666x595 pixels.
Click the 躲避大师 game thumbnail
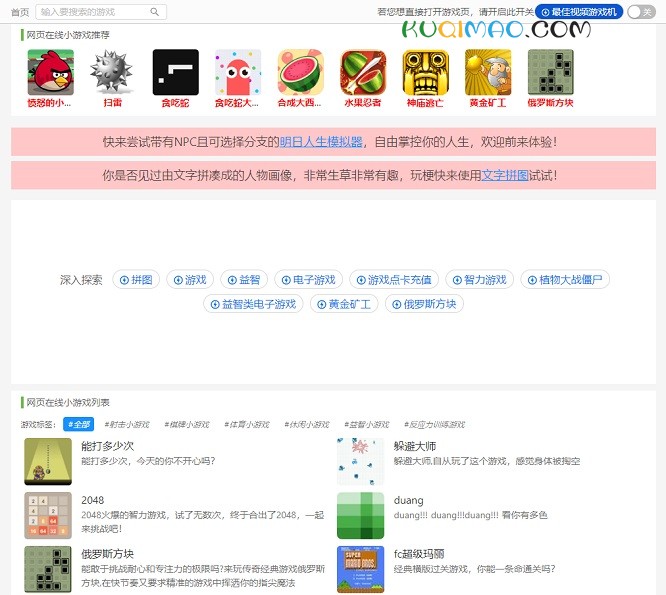pyautogui.click(x=361, y=462)
